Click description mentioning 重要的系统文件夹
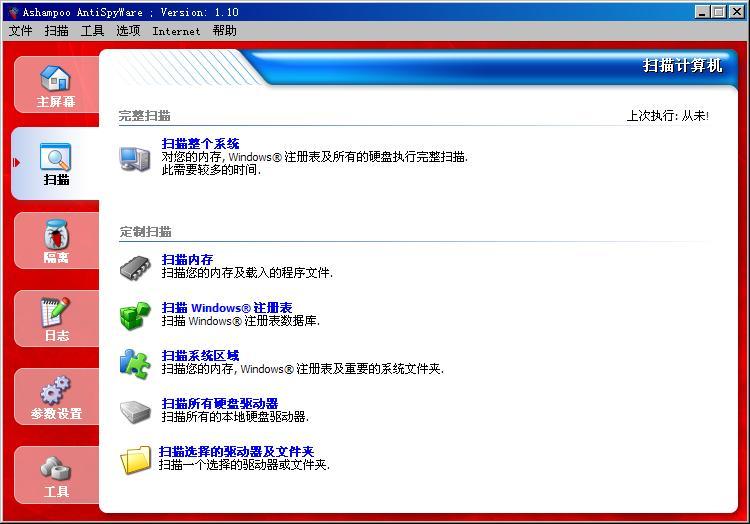Image resolution: width=750 pixels, height=524 pixels. (x=302, y=369)
